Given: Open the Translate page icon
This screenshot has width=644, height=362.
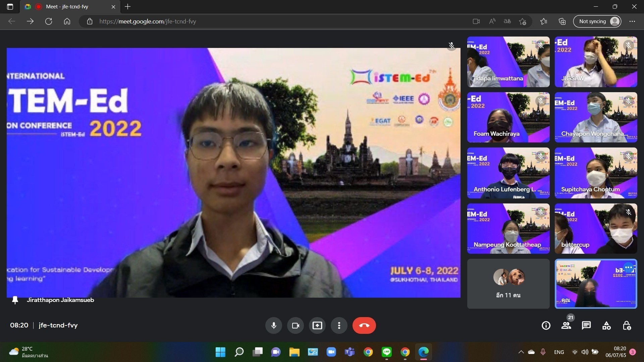Looking at the screenshot, I should (507, 21).
